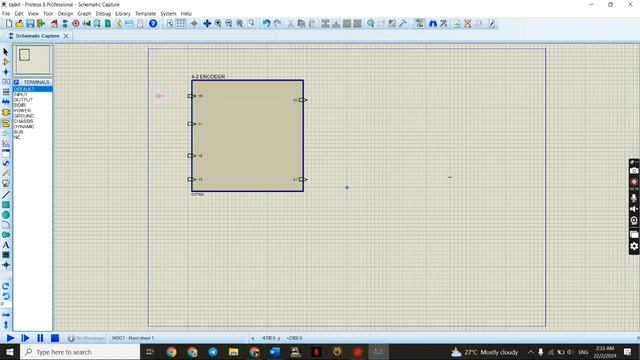Click the P pick button beside TERMINALS
This screenshot has width=640, height=360.
tap(16, 82)
